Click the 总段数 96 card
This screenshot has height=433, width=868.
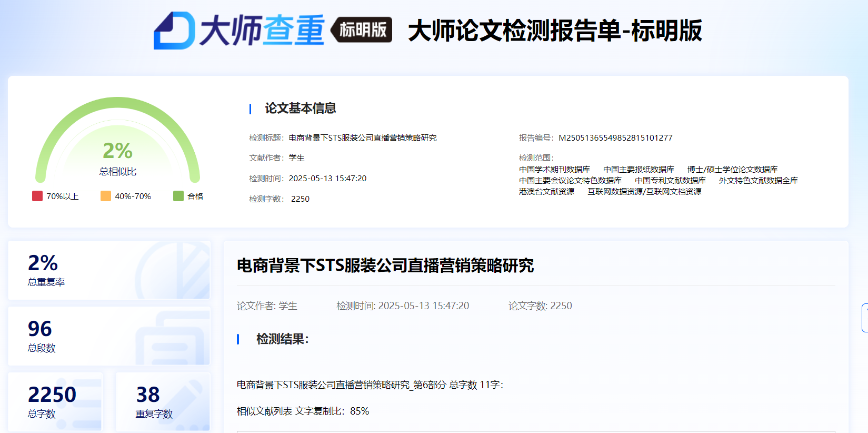[109, 336]
